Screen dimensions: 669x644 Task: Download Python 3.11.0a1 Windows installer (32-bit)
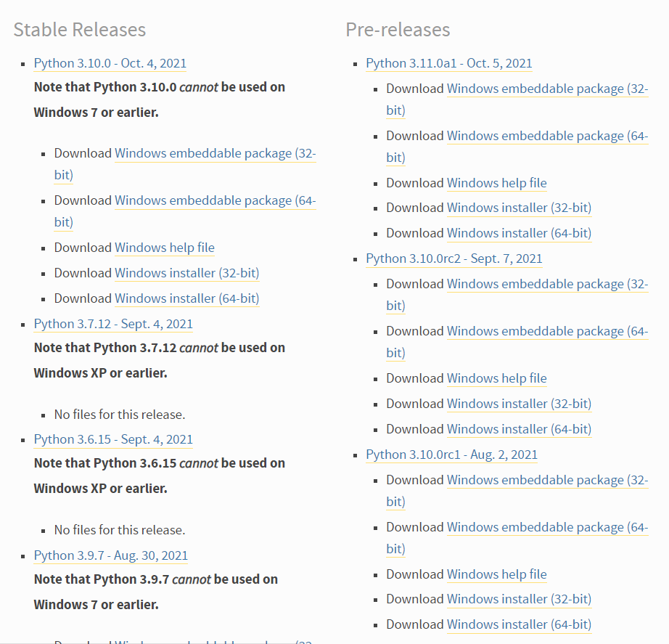(519, 208)
